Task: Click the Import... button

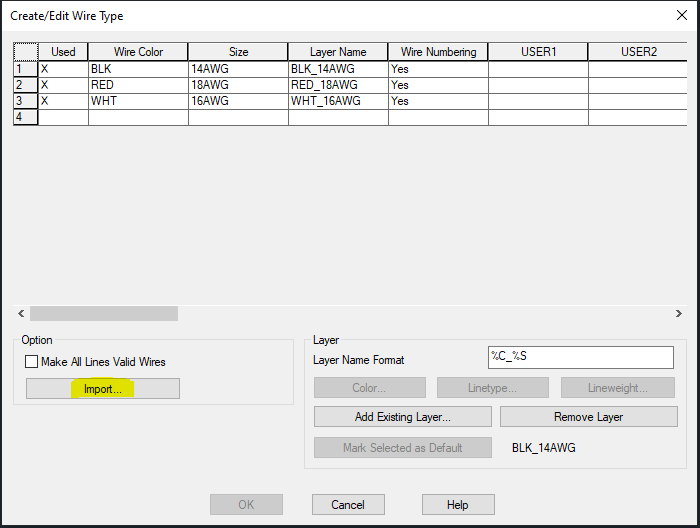Action: click(x=103, y=389)
